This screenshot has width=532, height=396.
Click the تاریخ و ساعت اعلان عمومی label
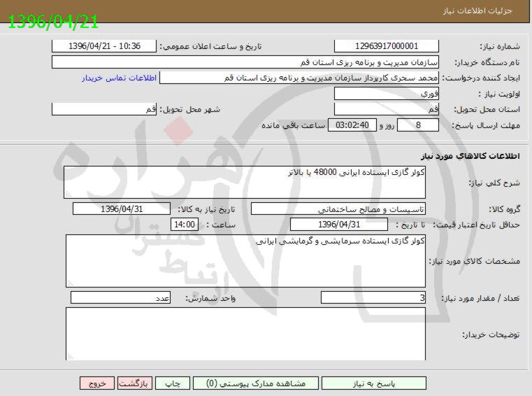coord(210,47)
